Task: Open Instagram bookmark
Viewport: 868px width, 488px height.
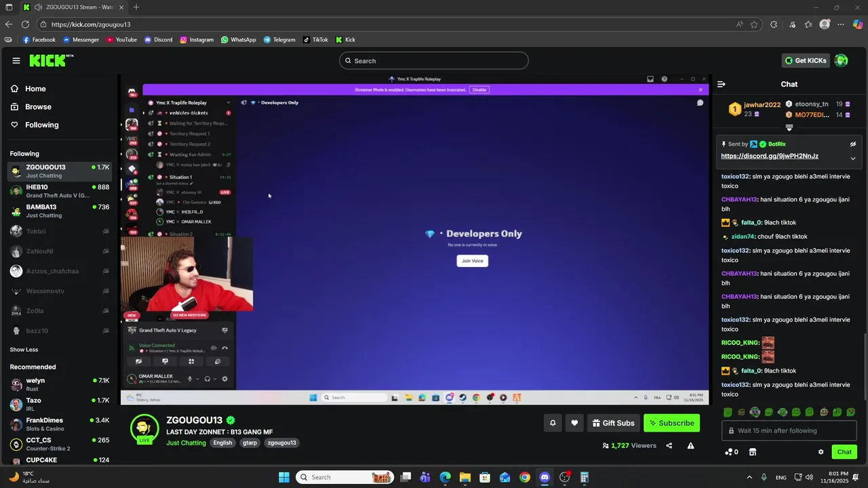Action: click(197, 40)
